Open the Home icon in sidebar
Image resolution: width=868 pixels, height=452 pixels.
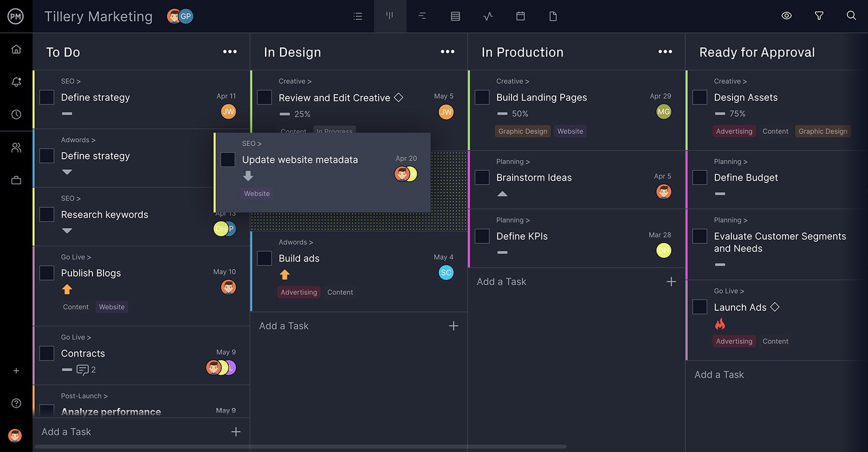(x=16, y=49)
